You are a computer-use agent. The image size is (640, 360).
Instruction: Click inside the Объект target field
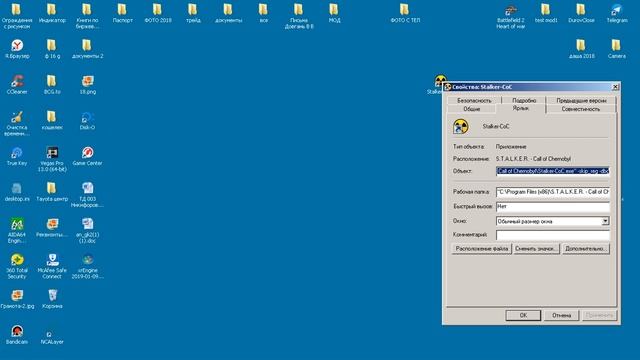(x=553, y=171)
